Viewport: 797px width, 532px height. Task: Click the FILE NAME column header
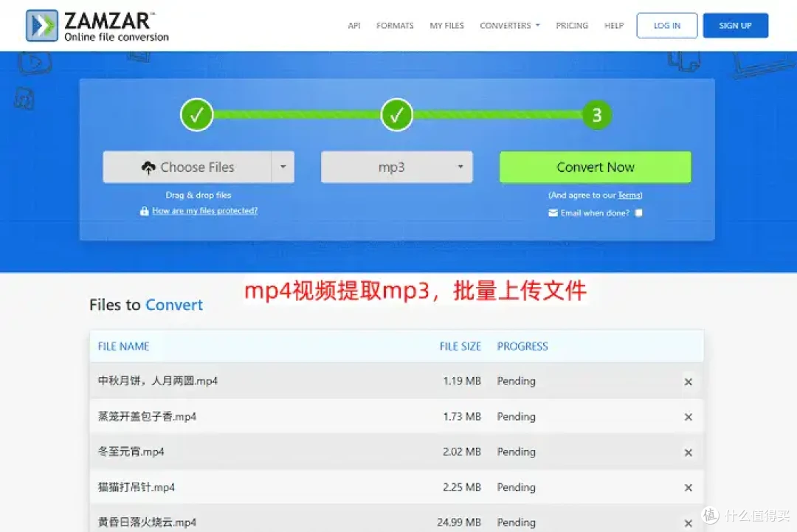pyautogui.click(x=123, y=346)
